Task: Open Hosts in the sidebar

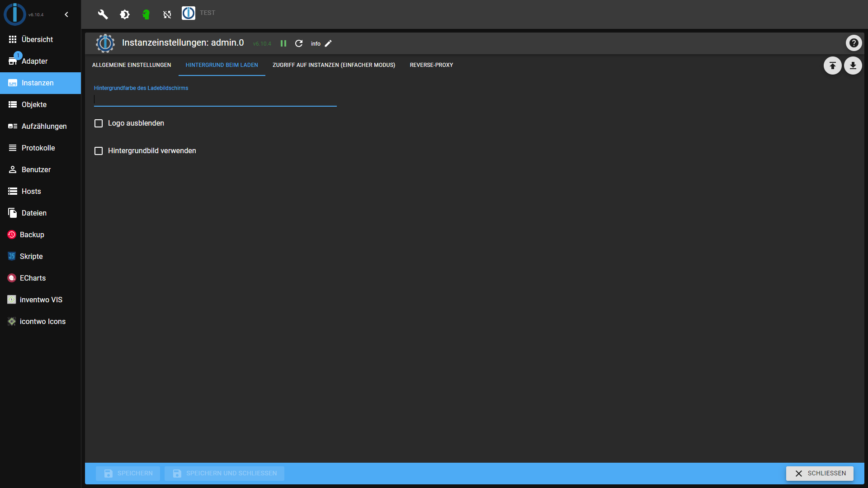Action: pos(40,192)
